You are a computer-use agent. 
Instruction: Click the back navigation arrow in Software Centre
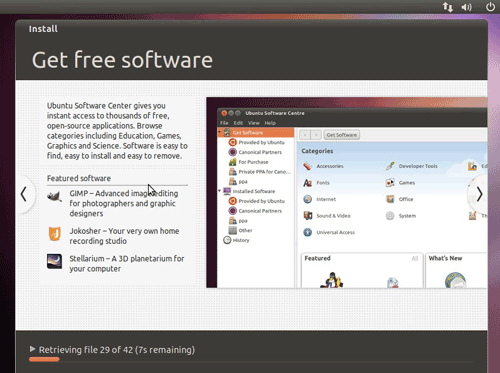point(305,135)
